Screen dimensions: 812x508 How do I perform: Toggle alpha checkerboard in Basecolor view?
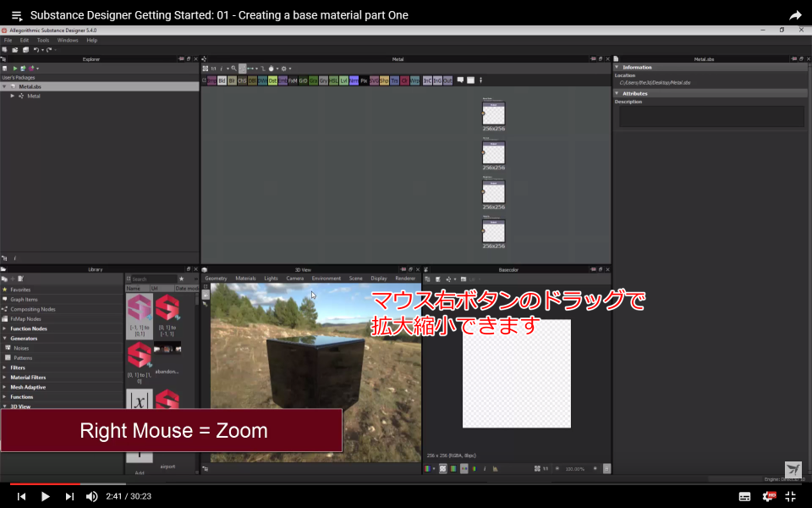pyautogui.click(x=442, y=468)
